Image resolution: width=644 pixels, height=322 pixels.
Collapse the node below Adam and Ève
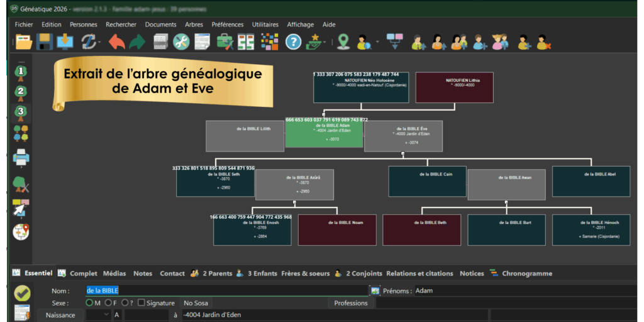click(x=402, y=153)
